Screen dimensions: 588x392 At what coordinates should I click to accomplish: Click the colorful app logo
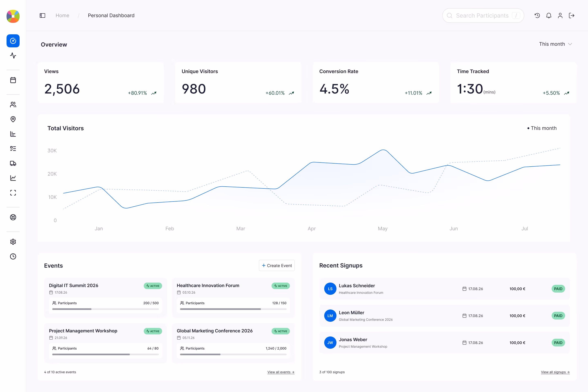(x=13, y=16)
